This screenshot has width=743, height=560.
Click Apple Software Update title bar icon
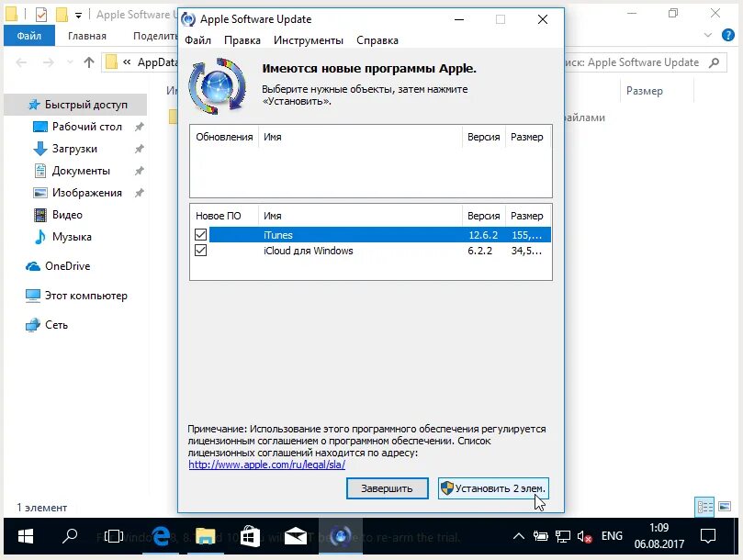pos(188,19)
